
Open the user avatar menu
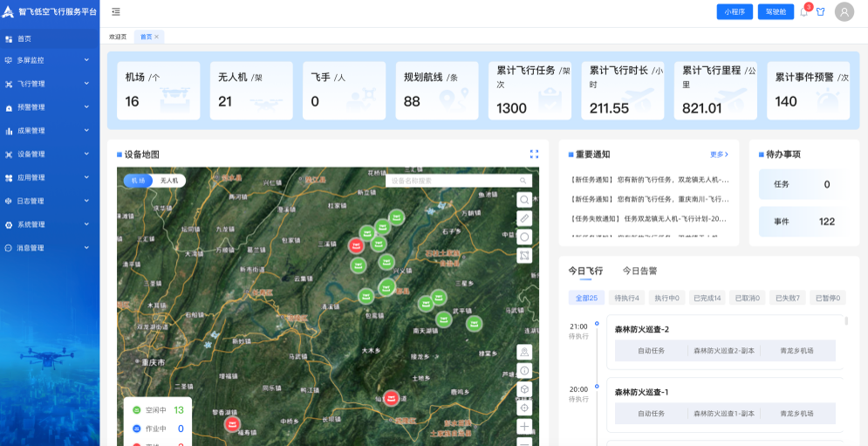[x=844, y=11]
